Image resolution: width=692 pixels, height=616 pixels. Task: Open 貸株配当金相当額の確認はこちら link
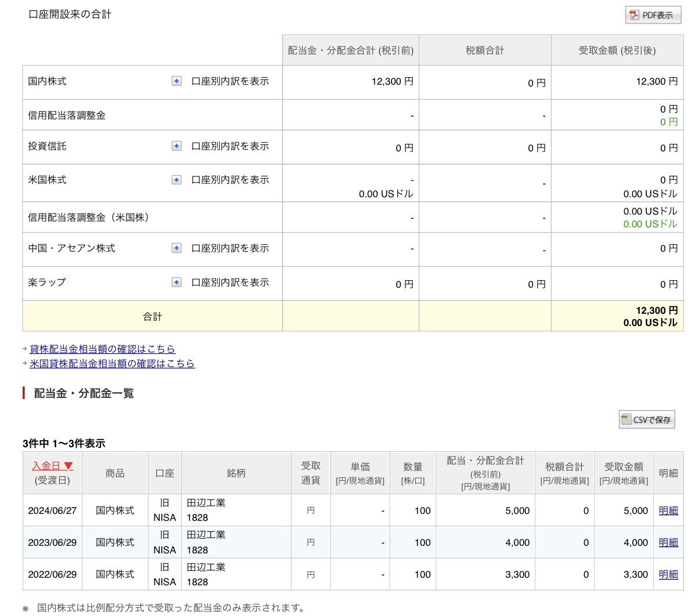(x=103, y=349)
